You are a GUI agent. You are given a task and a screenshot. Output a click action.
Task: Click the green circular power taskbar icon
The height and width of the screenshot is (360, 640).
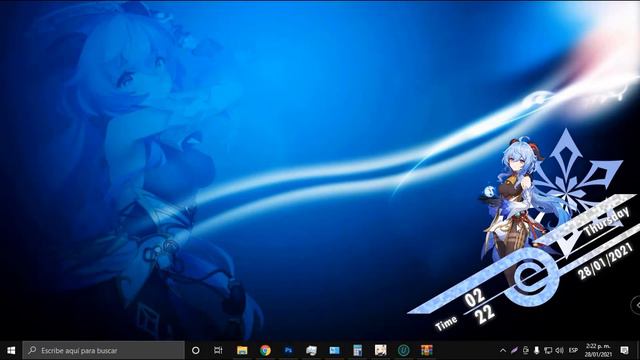click(404, 350)
